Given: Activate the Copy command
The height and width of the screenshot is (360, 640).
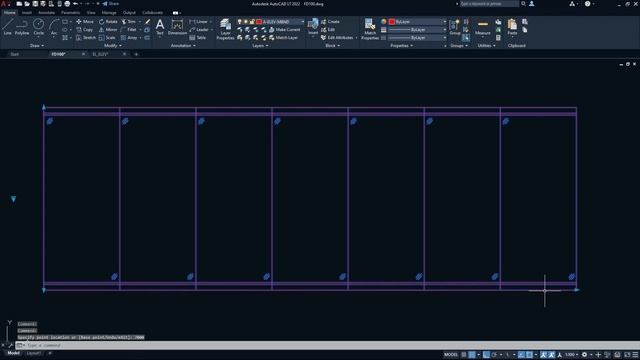Looking at the screenshot, I should coord(85,30).
